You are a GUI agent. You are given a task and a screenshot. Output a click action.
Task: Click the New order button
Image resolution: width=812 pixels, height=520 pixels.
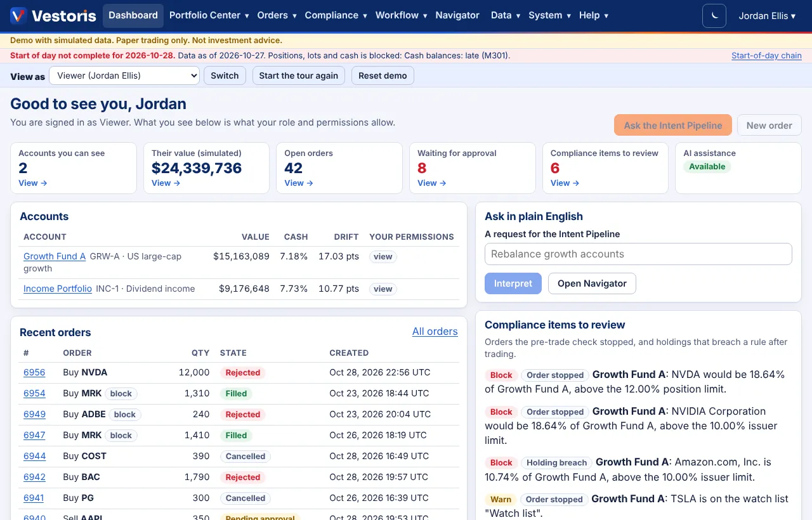click(x=769, y=125)
